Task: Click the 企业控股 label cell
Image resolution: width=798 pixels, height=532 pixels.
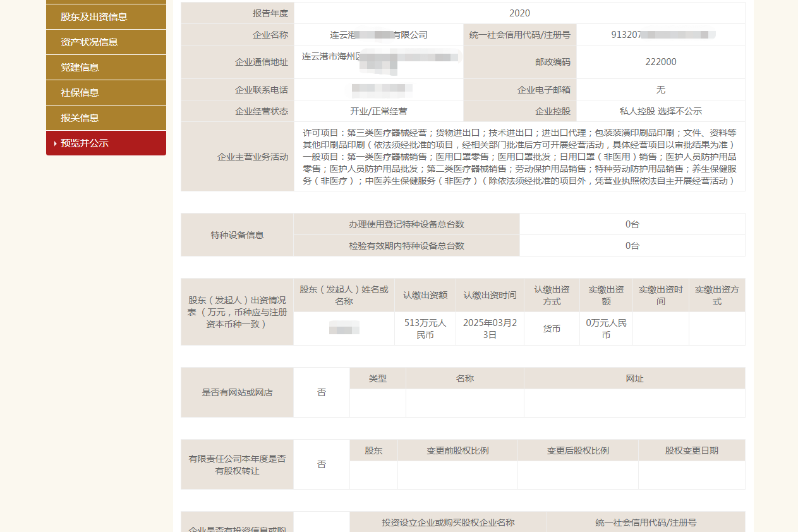Action: click(520, 111)
